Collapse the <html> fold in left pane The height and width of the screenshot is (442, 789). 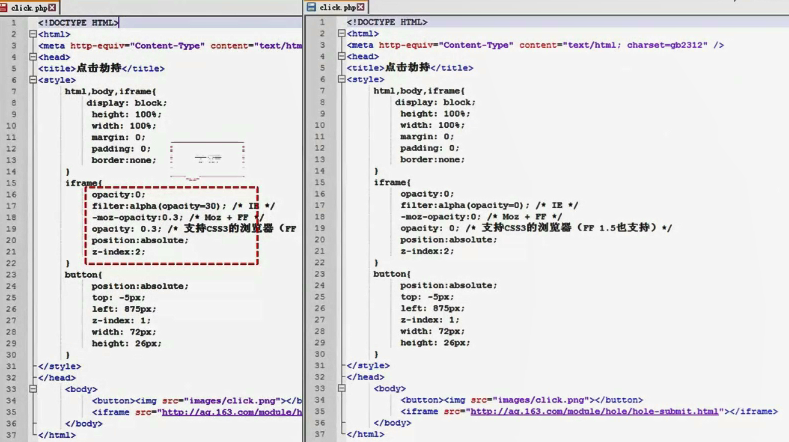[33, 34]
